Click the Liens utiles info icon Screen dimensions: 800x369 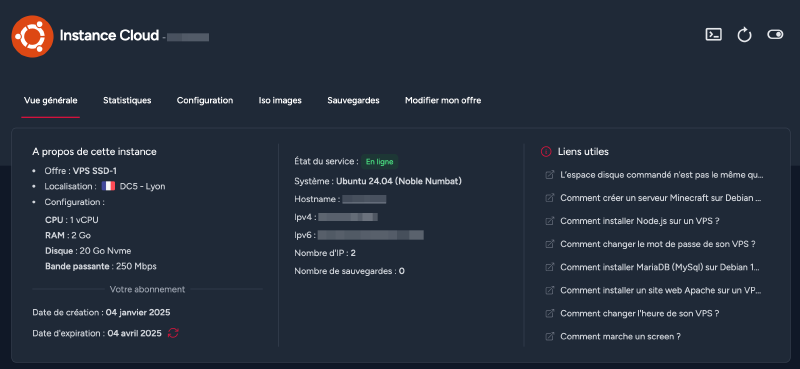point(546,152)
